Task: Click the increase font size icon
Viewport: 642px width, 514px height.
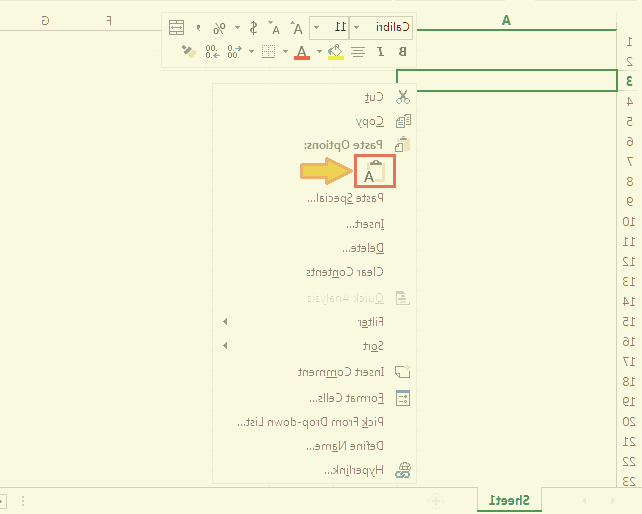Action: 297,27
